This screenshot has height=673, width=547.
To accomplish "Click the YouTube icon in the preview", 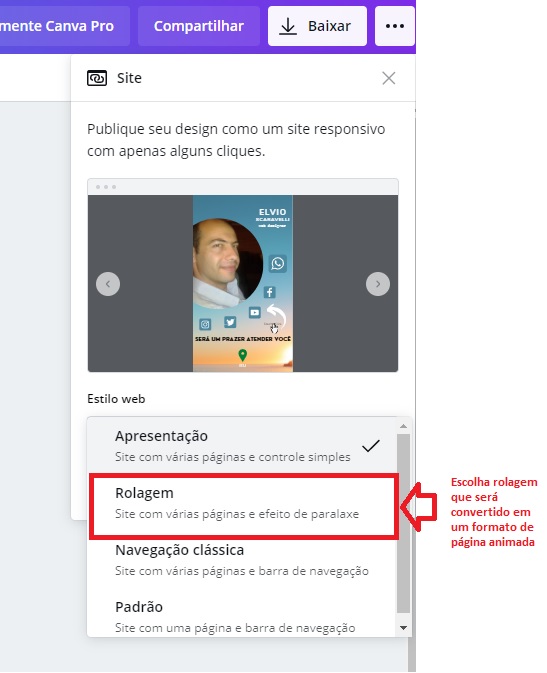I will pyautogui.click(x=255, y=312).
